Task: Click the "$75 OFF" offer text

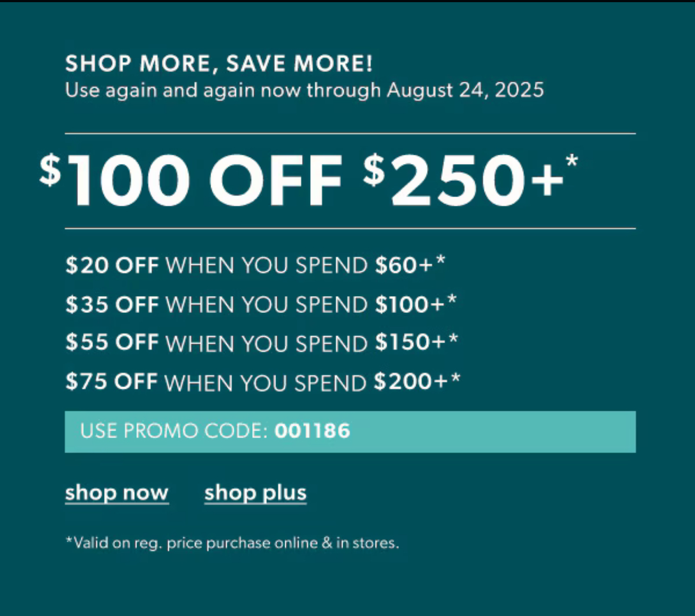Action: [x=112, y=382]
